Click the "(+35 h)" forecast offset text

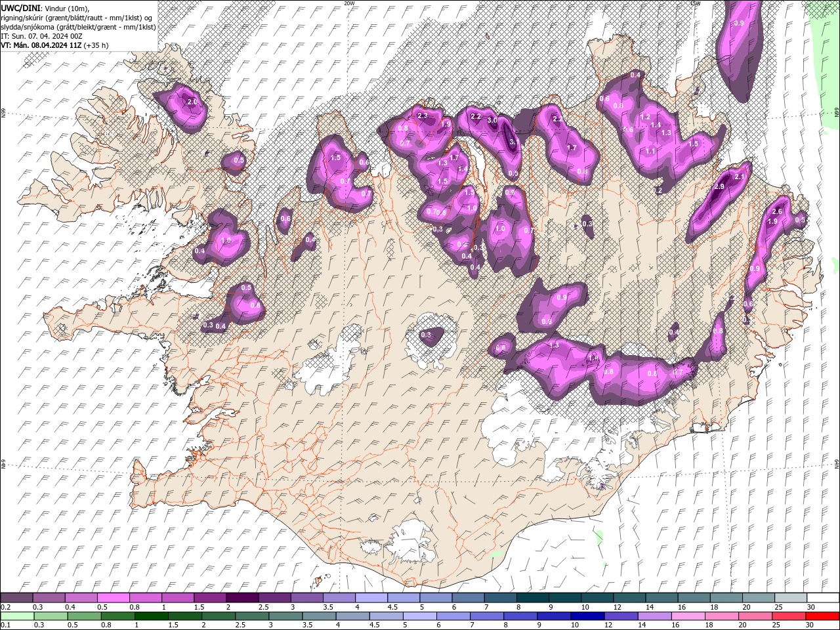(96, 45)
